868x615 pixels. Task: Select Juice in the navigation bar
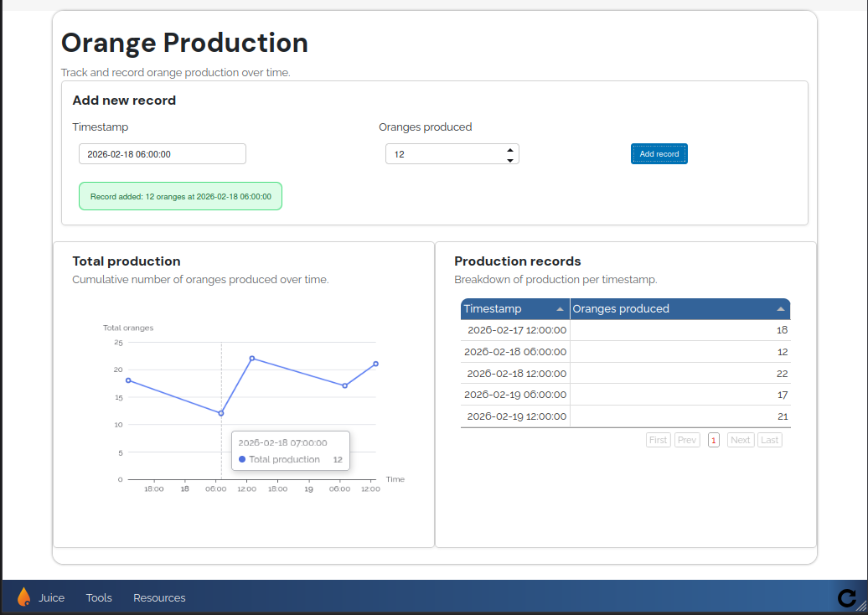pos(52,597)
